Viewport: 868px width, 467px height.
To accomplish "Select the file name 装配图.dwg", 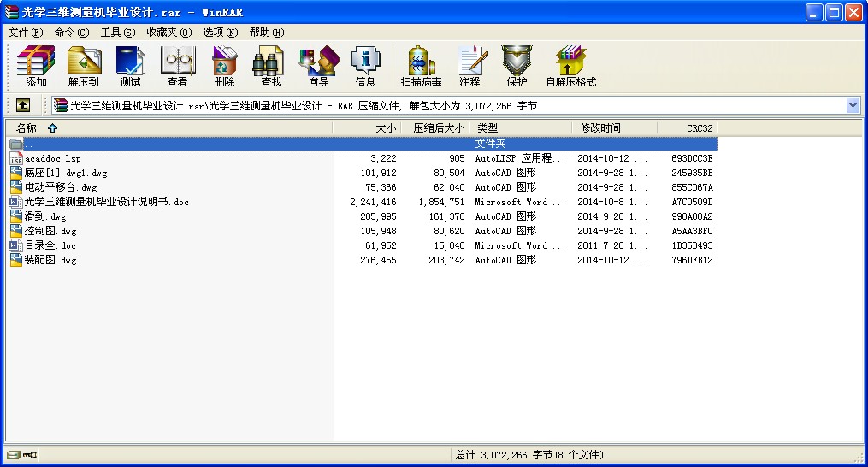I will pyautogui.click(x=50, y=259).
